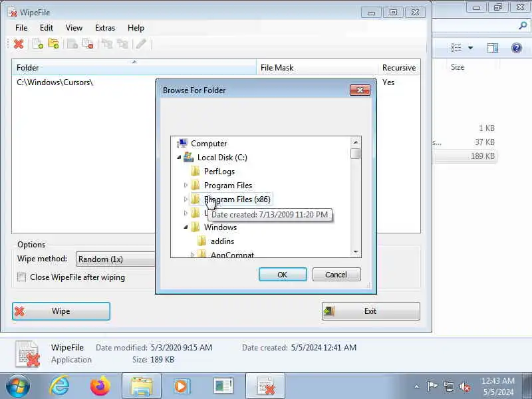
Task: Click the PerfLogs folder icon
Action: point(195,172)
